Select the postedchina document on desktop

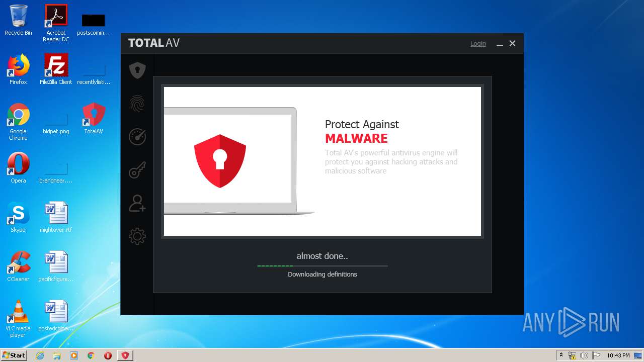tap(56, 316)
